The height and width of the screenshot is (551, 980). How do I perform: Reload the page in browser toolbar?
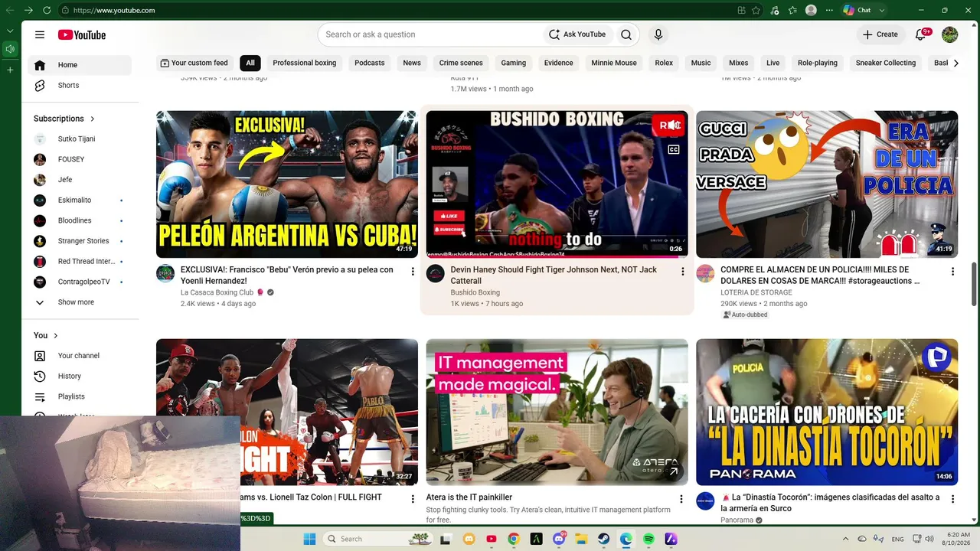pyautogui.click(x=47, y=10)
